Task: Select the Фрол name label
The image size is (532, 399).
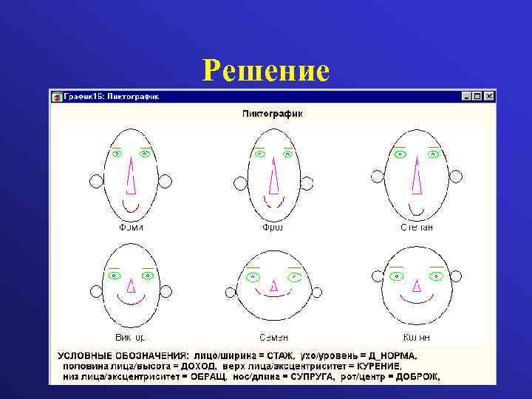Action: point(273,228)
